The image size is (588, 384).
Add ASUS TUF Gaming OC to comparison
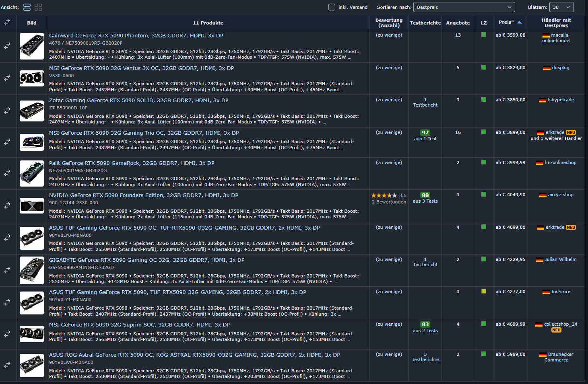7,238
